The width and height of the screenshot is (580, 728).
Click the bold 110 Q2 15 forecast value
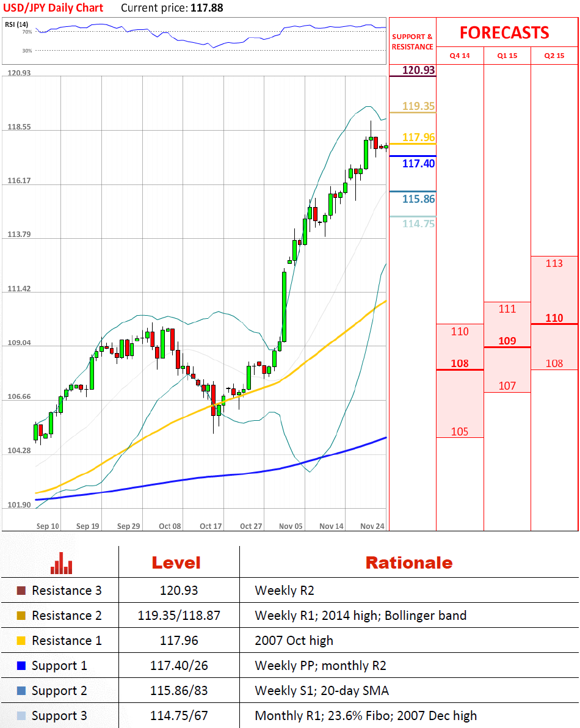click(554, 318)
